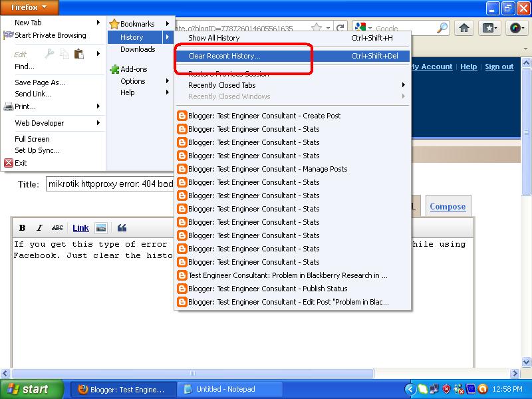Image resolution: width=532 pixels, height=399 pixels.
Task: Expand the Web Developer submenu arrow
Action: pos(98,123)
